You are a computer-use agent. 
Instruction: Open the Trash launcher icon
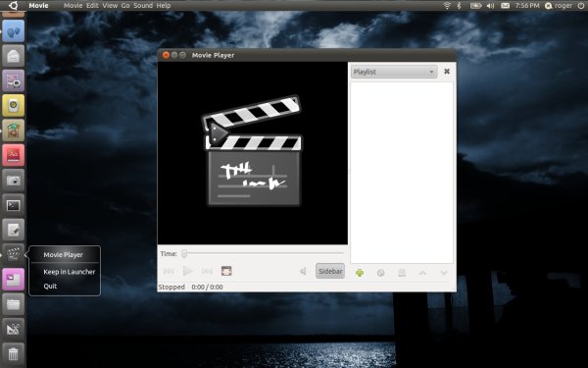(x=14, y=353)
